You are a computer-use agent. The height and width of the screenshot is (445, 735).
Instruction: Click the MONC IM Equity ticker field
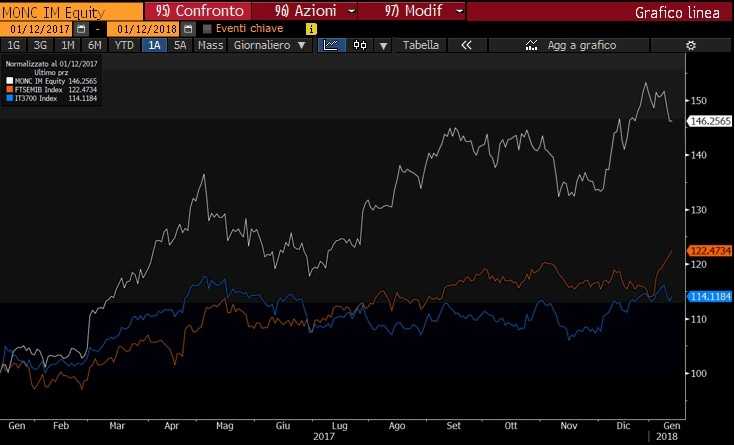pyautogui.click(x=72, y=12)
